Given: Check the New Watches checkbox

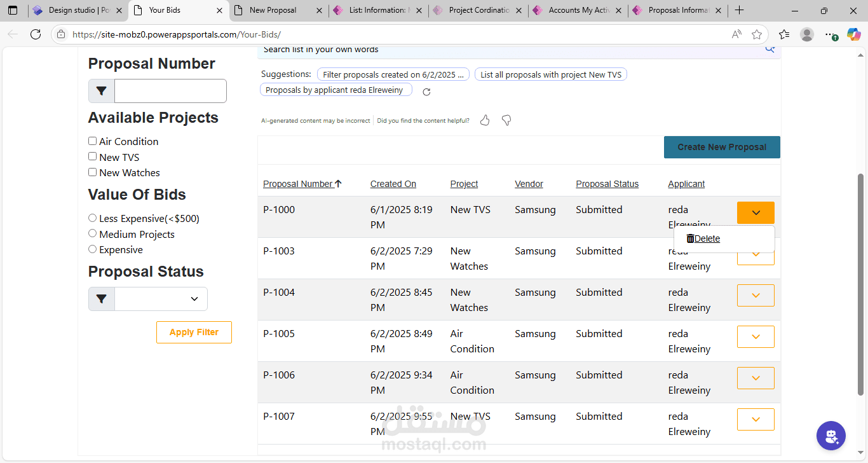Looking at the screenshot, I should click(93, 172).
